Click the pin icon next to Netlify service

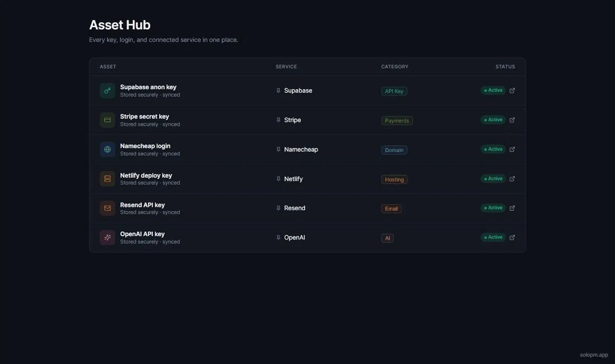point(278,179)
